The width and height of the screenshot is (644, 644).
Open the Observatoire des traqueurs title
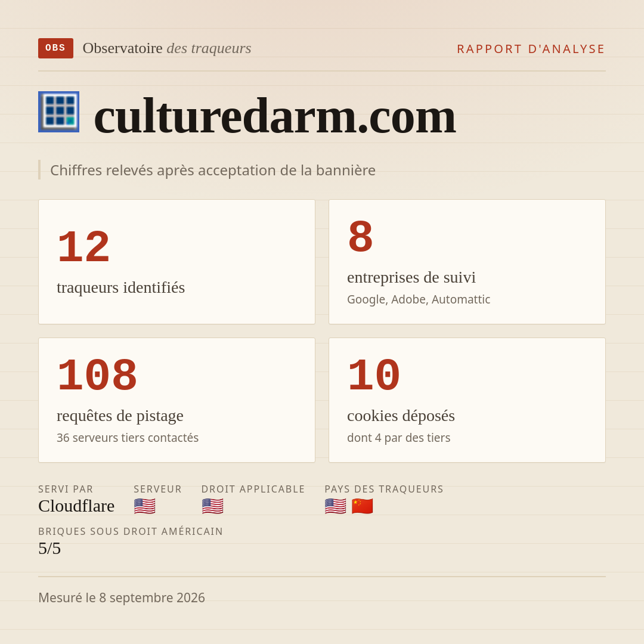pos(167,48)
